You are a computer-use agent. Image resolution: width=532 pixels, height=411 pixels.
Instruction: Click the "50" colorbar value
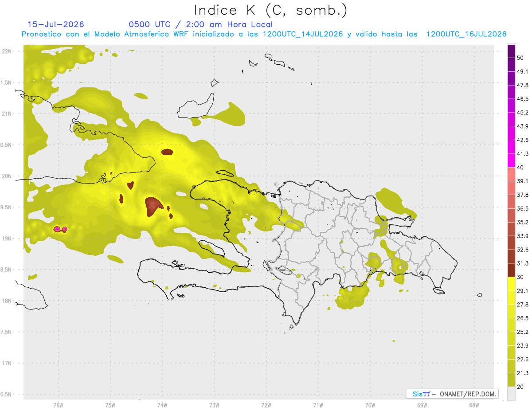coord(520,58)
